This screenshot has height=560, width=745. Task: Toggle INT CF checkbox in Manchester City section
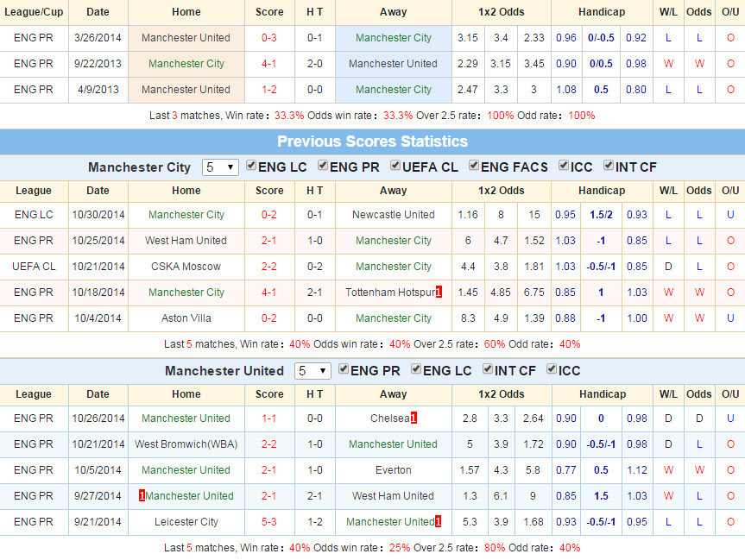coord(609,166)
